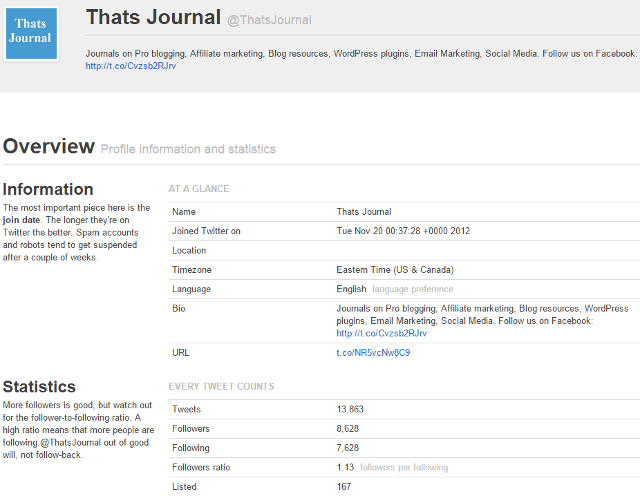Click the Statistics section heading
Viewport: 640px width, 496px height.
point(39,386)
